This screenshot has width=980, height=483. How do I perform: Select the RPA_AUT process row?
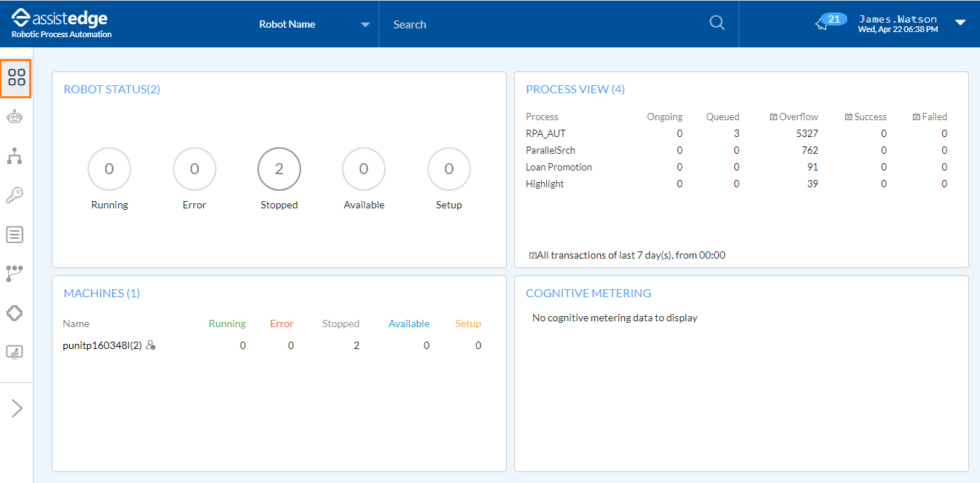545,133
